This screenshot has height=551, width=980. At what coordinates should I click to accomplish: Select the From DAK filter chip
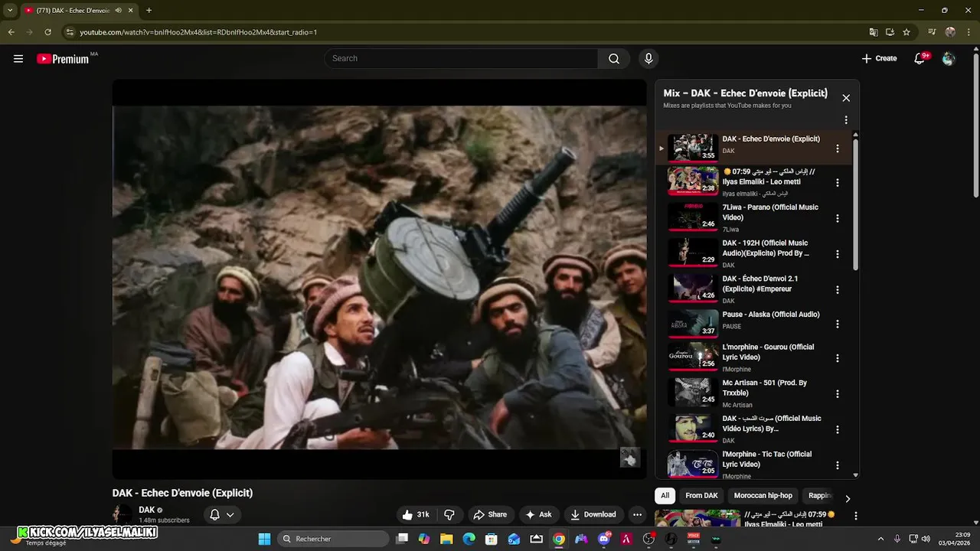point(701,495)
